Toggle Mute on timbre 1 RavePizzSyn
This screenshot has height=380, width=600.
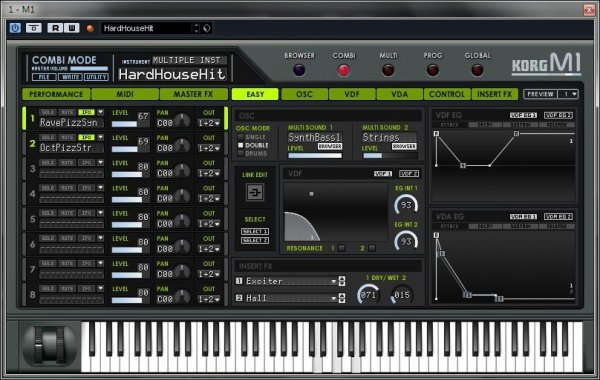tap(67, 113)
